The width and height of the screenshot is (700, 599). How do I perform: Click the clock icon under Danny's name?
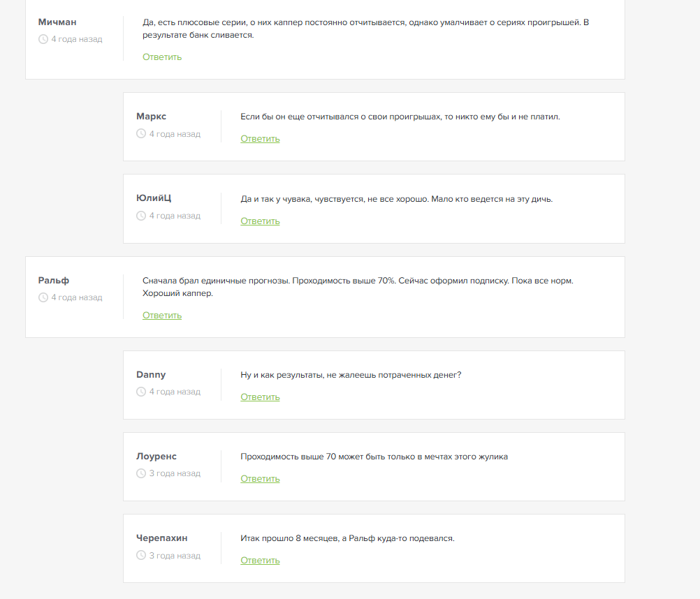(141, 392)
